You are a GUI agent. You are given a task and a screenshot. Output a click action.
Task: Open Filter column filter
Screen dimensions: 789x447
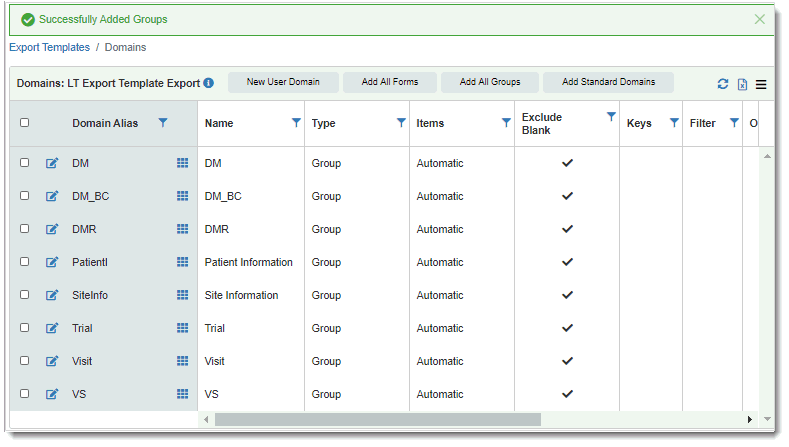pyautogui.click(x=734, y=122)
